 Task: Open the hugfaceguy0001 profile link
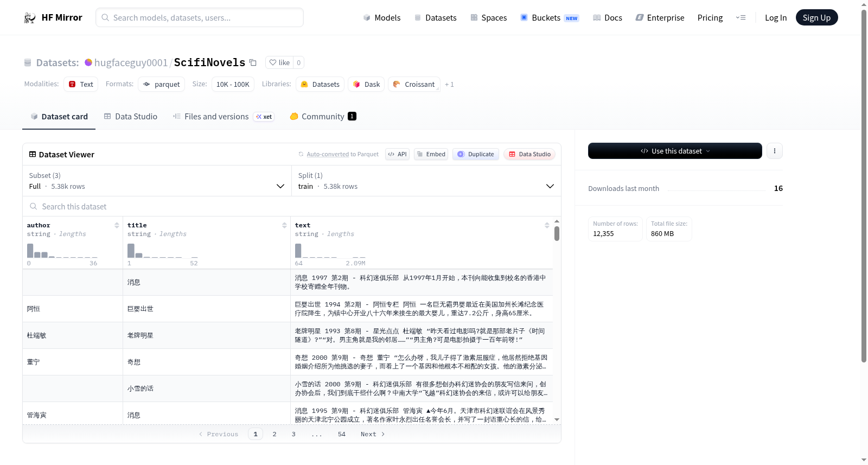click(131, 62)
